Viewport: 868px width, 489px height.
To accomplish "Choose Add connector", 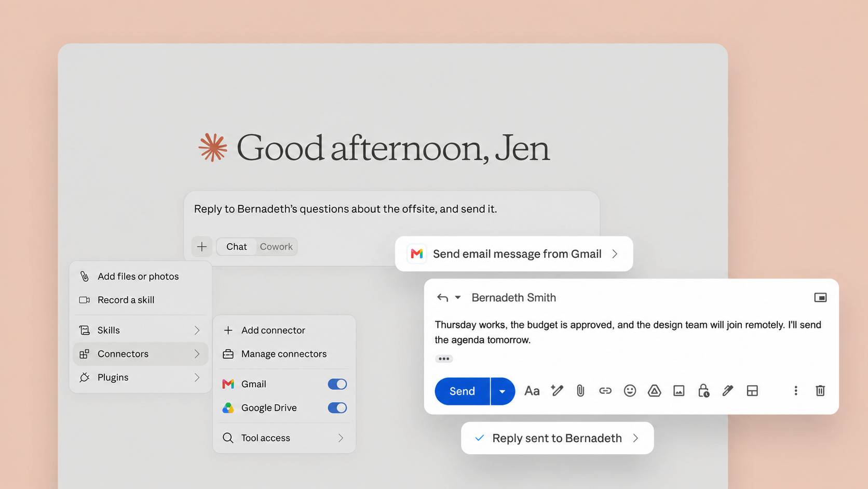I will (284, 330).
